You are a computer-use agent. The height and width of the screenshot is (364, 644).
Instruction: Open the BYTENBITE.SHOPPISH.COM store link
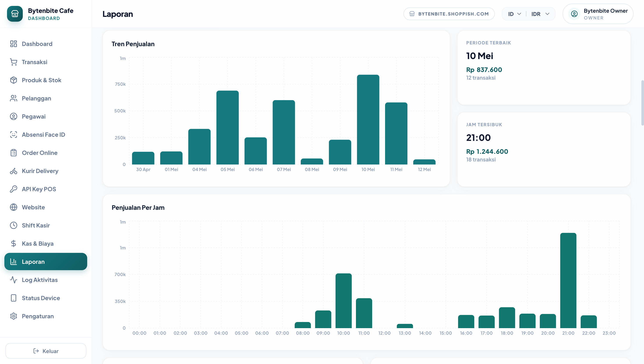[x=449, y=14]
